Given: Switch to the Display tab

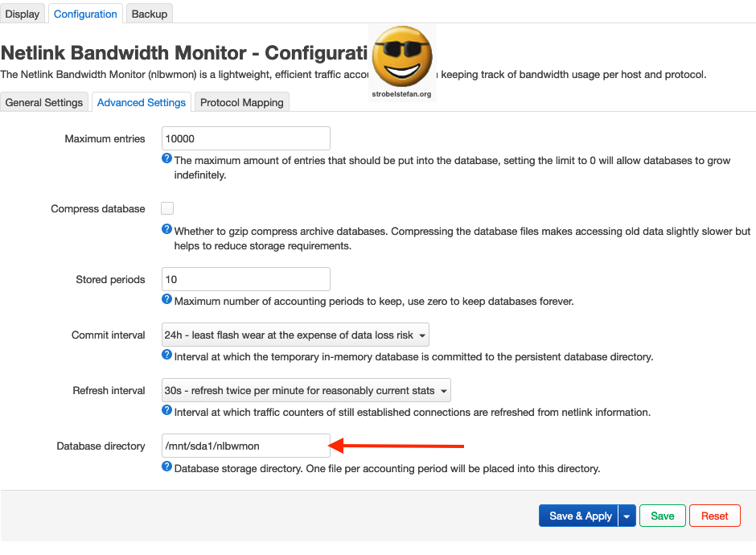Looking at the screenshot, I should click(22, 14).
